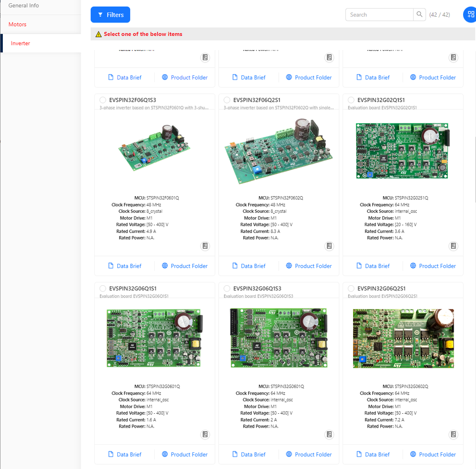Click the EVSPIN32F06Q1S3 board image
The height and width of the screenshot is (469, 476).
pyautogui.click(x=154, y=148)
